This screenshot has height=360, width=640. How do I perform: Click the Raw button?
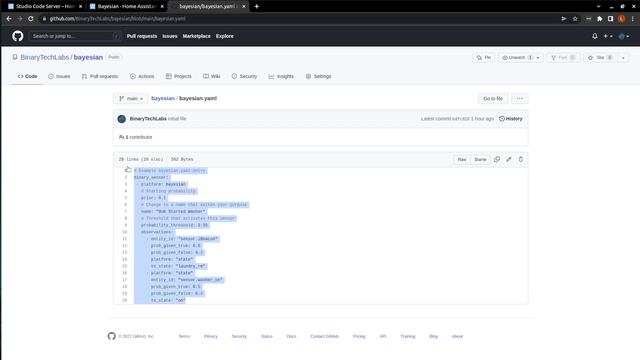(462, 159)
